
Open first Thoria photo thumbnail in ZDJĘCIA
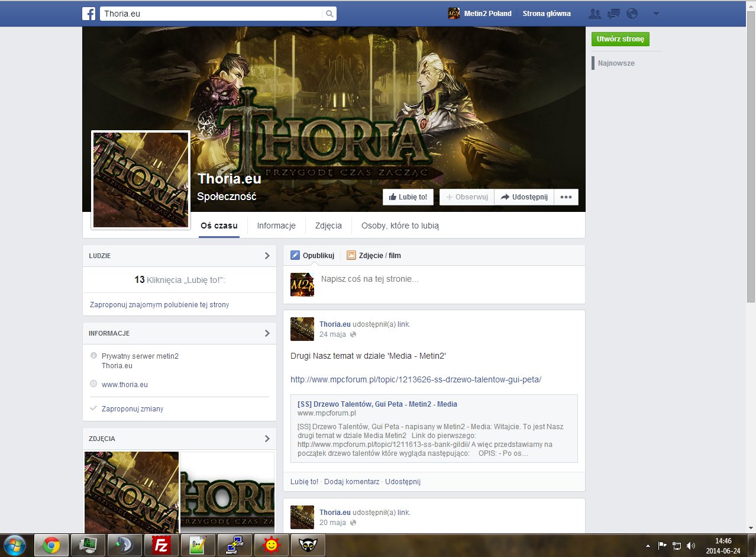pyautogui.click(x=131, y=492)
